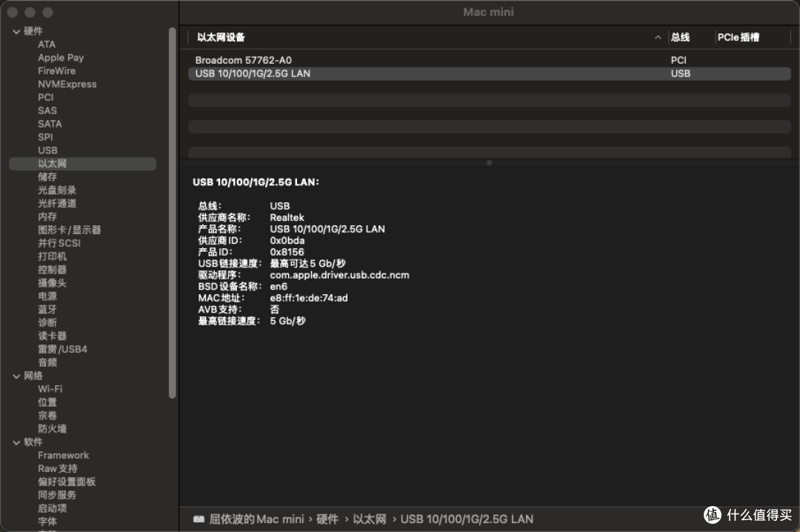This screenshot has width=800, height=532.
Task: Select 字体 in the sidebar
Action: 47,522
